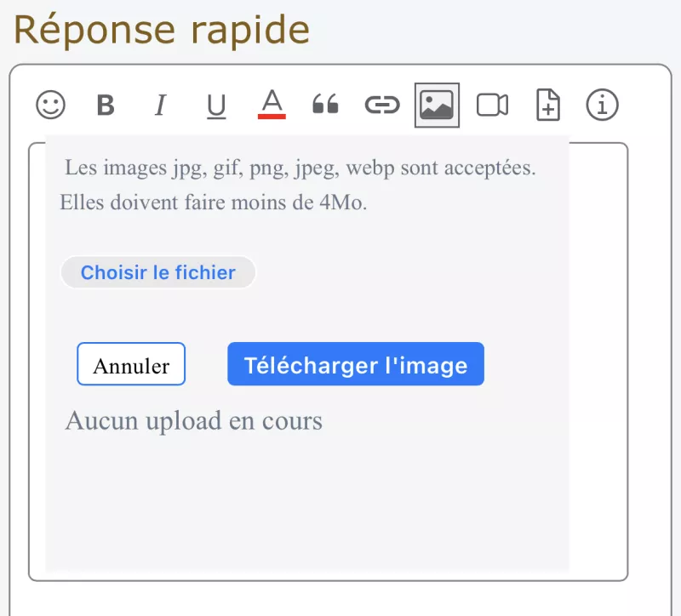Close the image upload panel via image icon

tap(437, 105)
